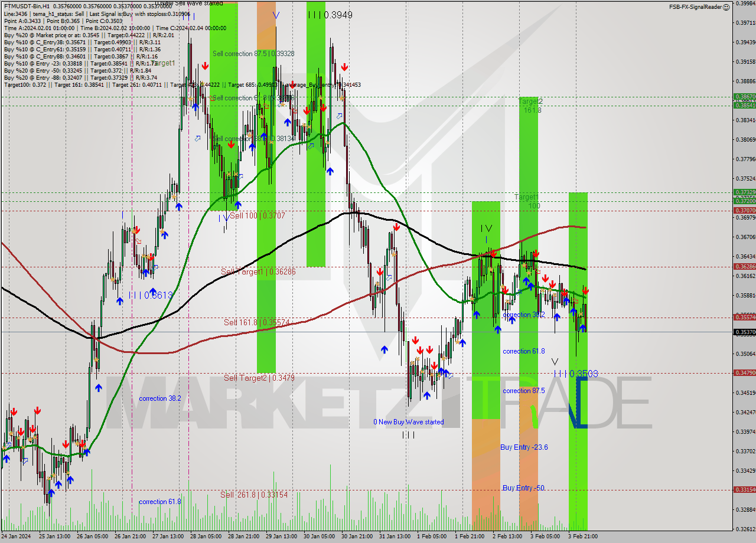Click the 0.35885 price axis value

(x=745, y=295)
